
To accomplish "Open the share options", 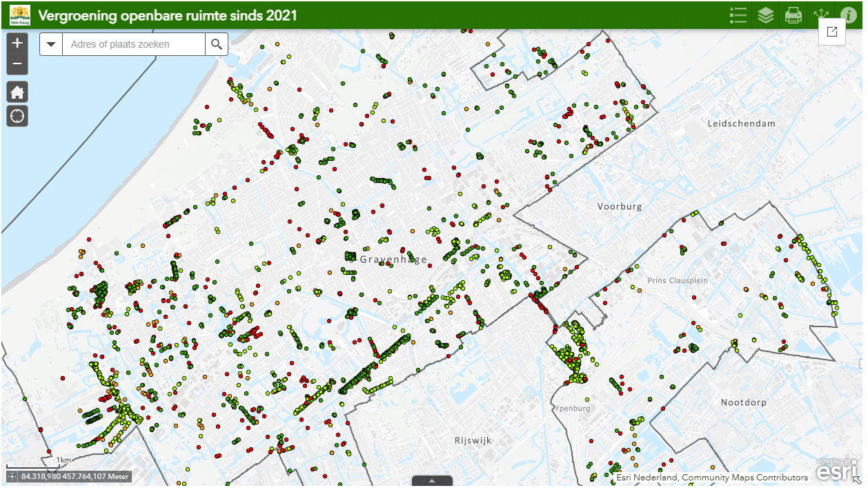I will point(821,14).
